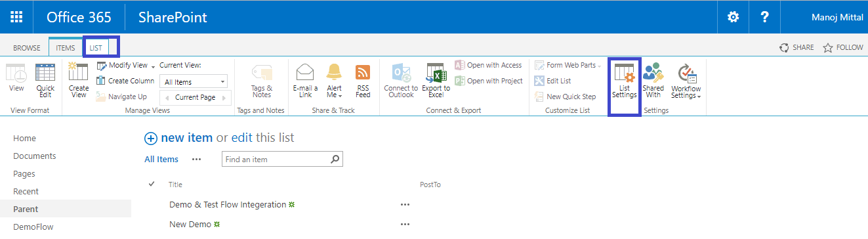
Task: Click the search magnifier icon
Action: coord(335,159)
